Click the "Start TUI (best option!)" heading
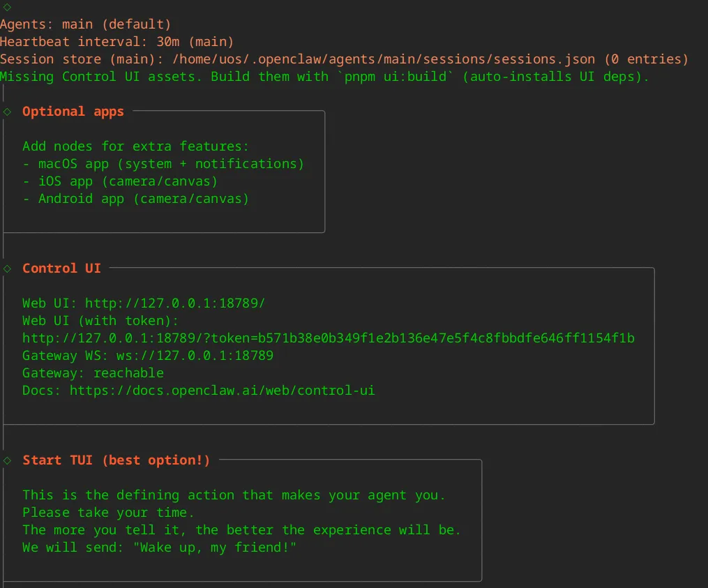The width and height of the screenshot is (708, 588). [116, 460]
